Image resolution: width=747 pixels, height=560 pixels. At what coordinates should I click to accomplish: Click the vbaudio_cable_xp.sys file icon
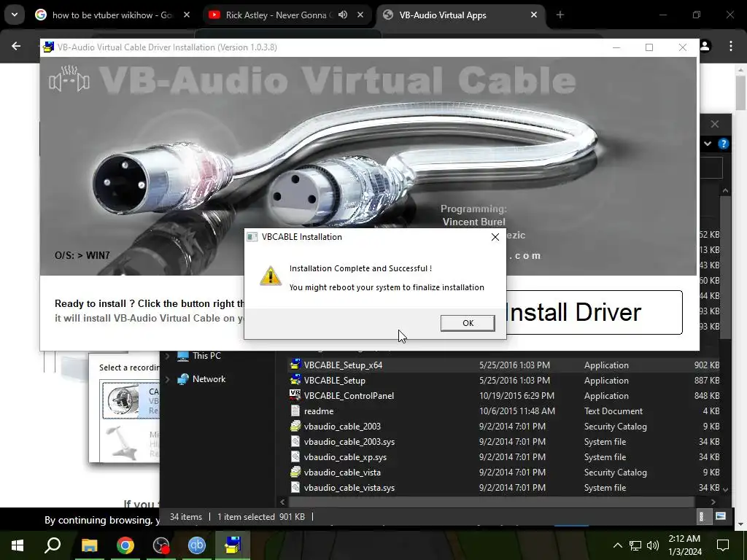(x=295, y=456)
